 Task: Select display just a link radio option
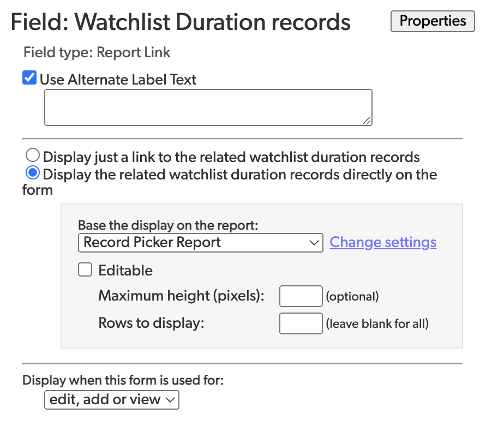point(33,155)
